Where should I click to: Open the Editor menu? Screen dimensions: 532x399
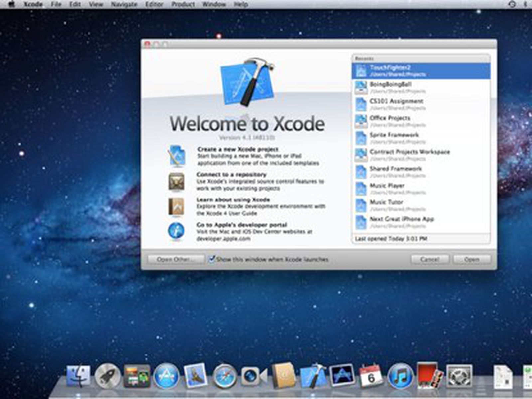pos(154,4)
